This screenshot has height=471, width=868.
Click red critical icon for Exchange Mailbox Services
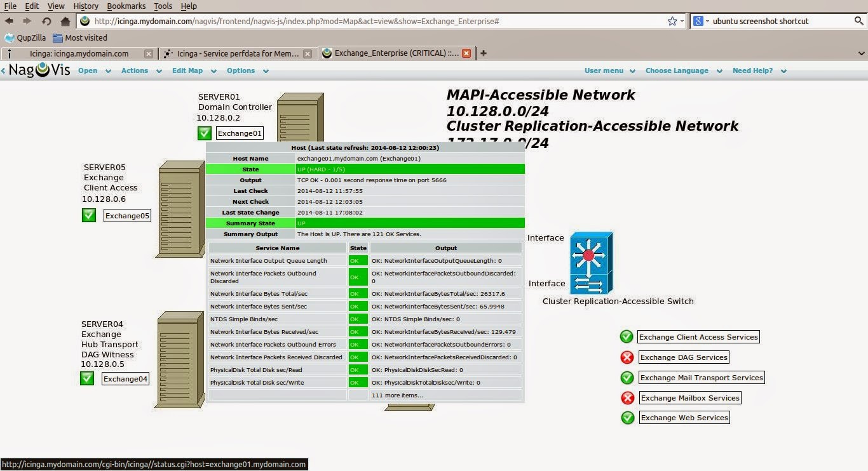pyautogui.click(x=628, y=398)
